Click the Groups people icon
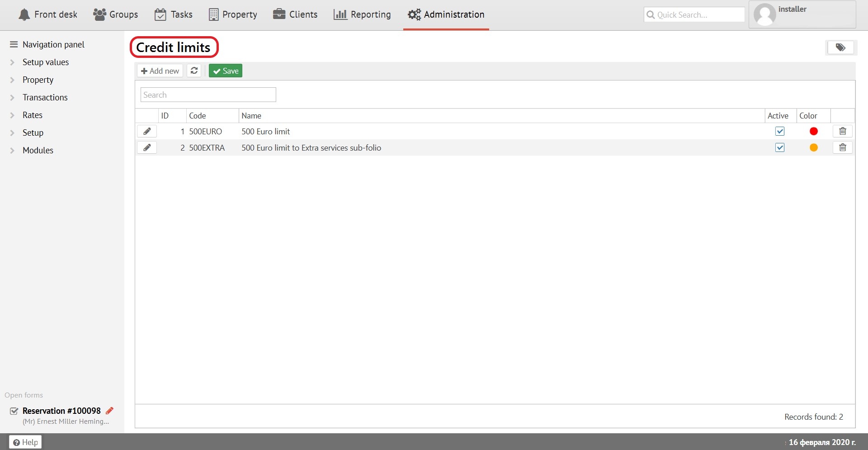Screen dimensions: 868x450 point(99,14)
